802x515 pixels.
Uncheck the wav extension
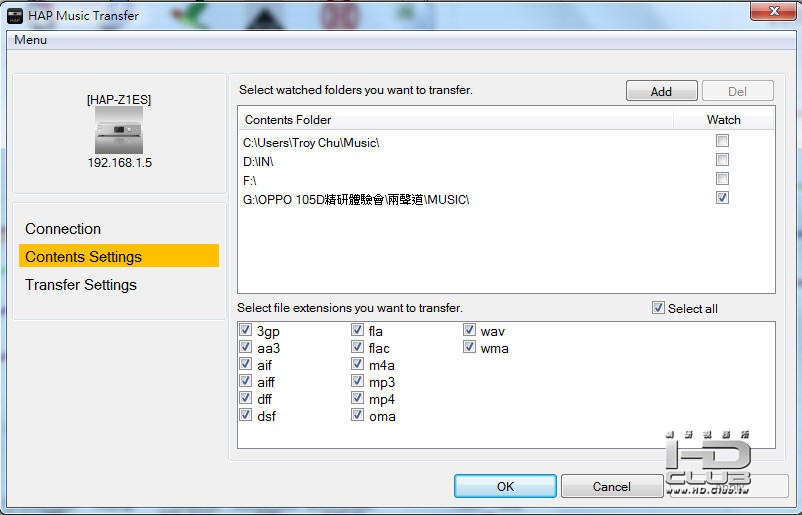point(469,330)
